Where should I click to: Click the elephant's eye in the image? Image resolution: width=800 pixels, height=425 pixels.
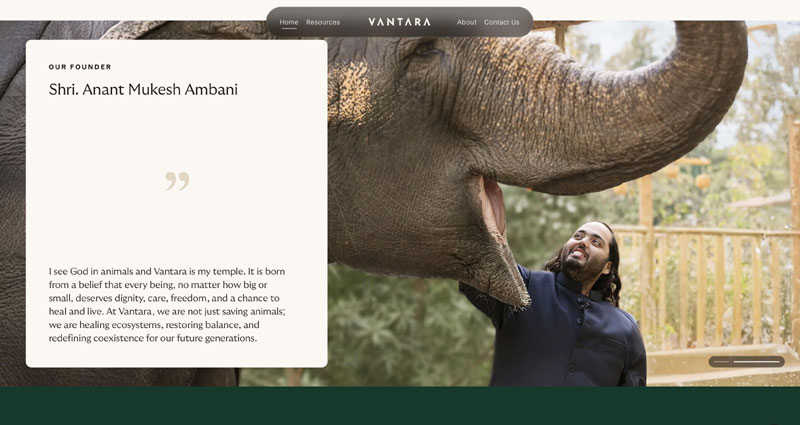[427, 49]
